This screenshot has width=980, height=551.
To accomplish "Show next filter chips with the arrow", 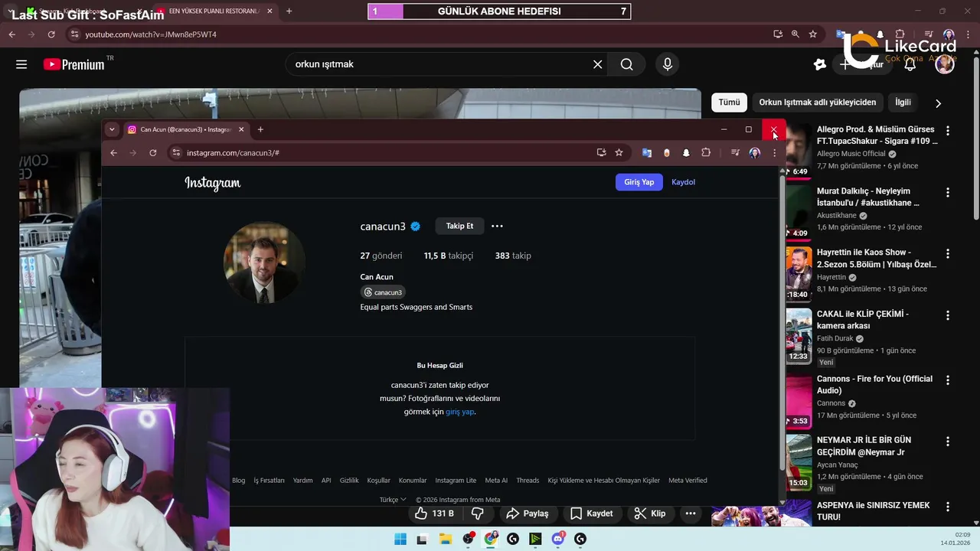I will click(938, 103).
